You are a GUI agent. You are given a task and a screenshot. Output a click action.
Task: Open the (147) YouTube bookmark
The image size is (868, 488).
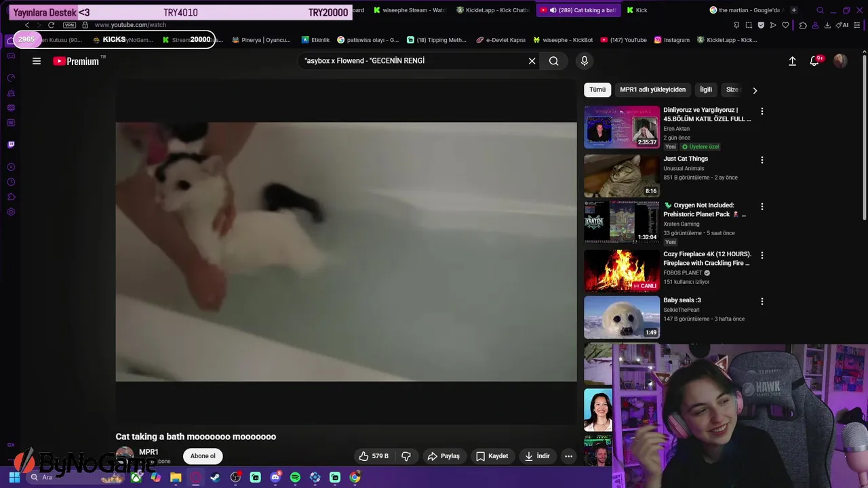pyautogui.click(x=623, y=40)
